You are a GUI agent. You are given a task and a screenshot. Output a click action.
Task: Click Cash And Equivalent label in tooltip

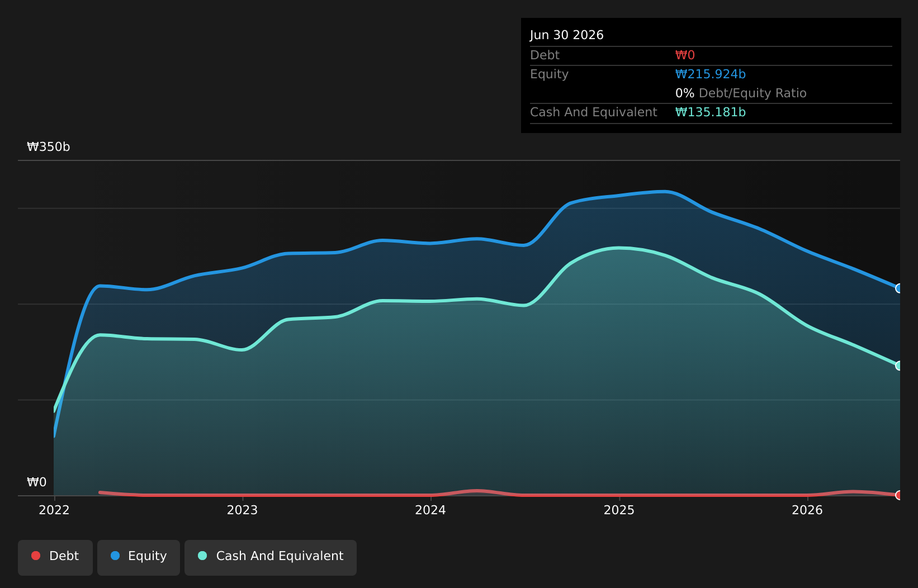(x=594, y=112)
